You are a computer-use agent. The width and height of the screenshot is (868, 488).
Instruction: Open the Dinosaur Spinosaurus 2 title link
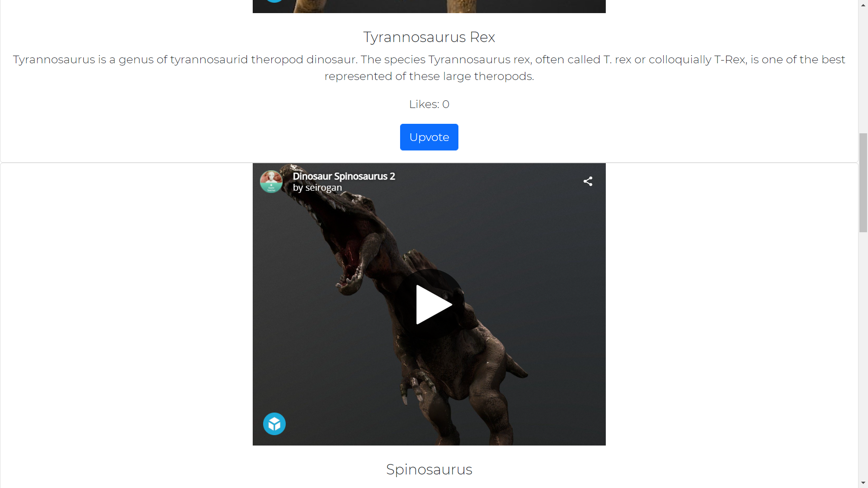pyautogui.click(x=344, y=176)
